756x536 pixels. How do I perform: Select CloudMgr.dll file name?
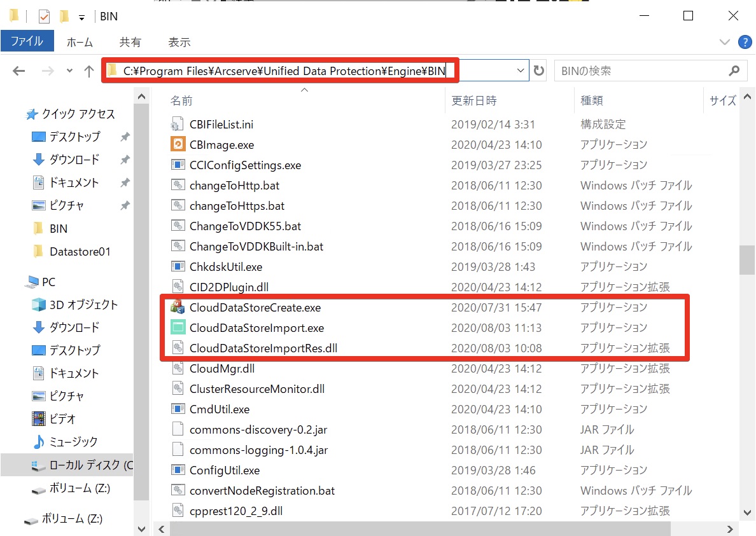tap(222, 369)
